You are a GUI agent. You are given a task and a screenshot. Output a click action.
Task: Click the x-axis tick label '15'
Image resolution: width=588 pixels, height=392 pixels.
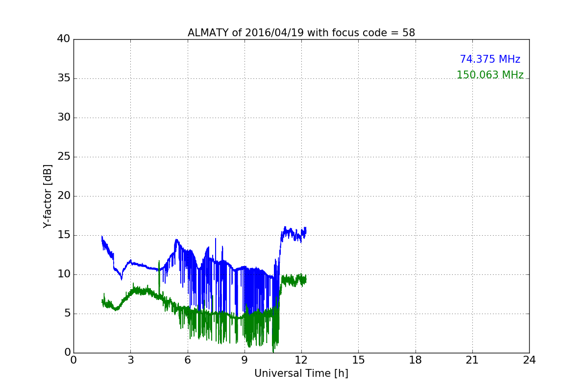(358, 360)
